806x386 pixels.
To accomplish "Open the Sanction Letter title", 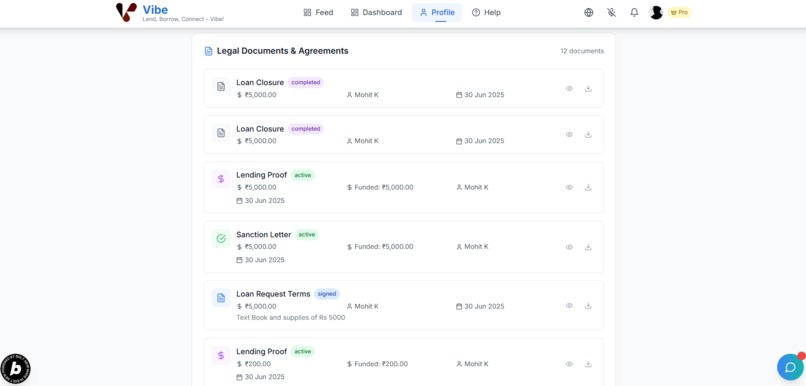I will point(264,234).
